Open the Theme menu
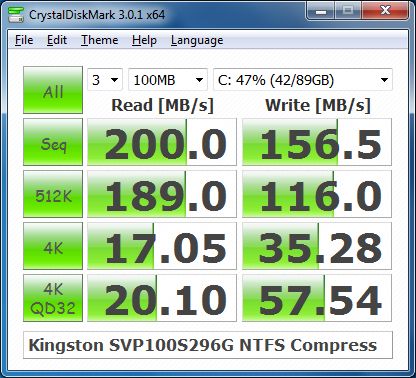Image resolution: width=416 pixels, height=378 pixels. (x=99, y=40)
